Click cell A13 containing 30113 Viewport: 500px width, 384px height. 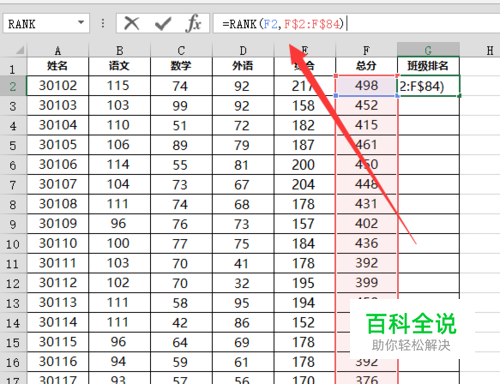click(x=58, y=302)
